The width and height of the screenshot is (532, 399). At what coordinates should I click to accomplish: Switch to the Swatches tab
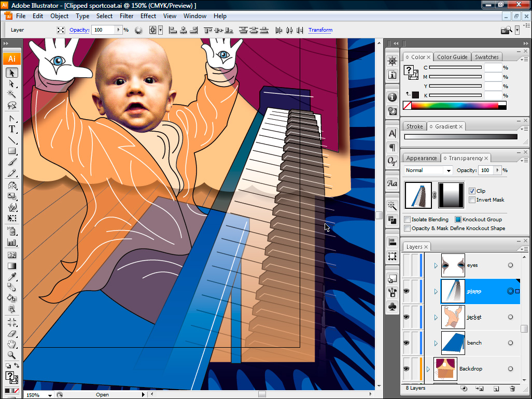coord(486,57)
